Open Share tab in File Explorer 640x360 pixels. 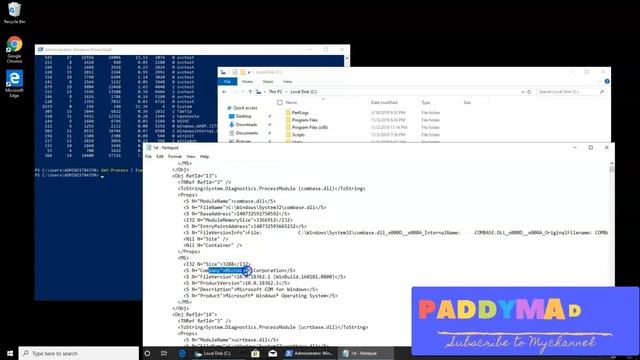coord(268,82)
